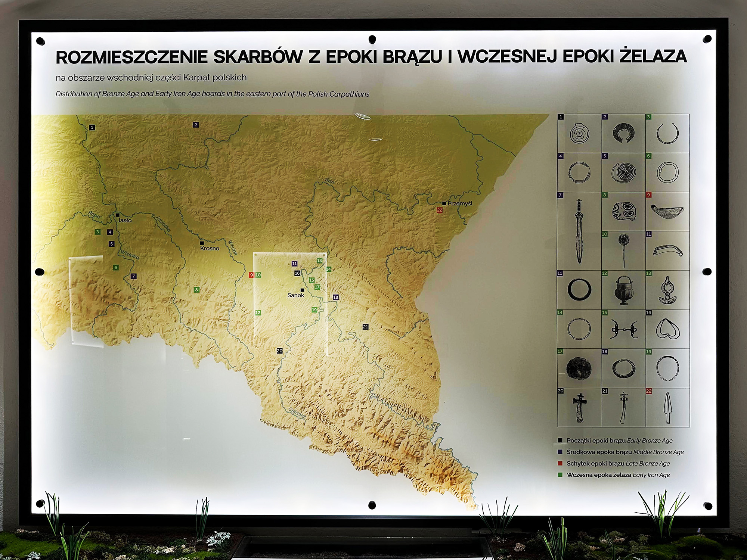The image size is (747, 560).
Task: Click green map marker number 8
Action: 196,290
